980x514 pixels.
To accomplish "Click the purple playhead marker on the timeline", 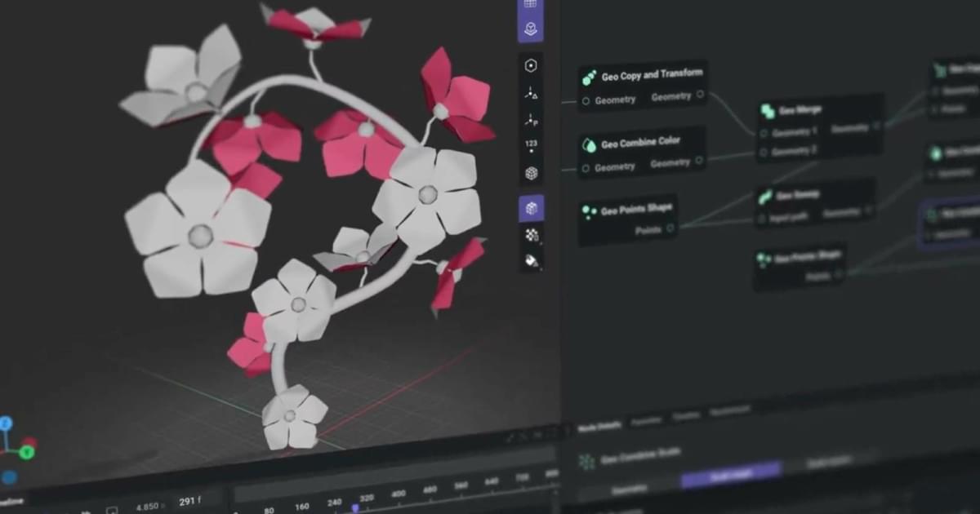I will (x=355, y=507).
